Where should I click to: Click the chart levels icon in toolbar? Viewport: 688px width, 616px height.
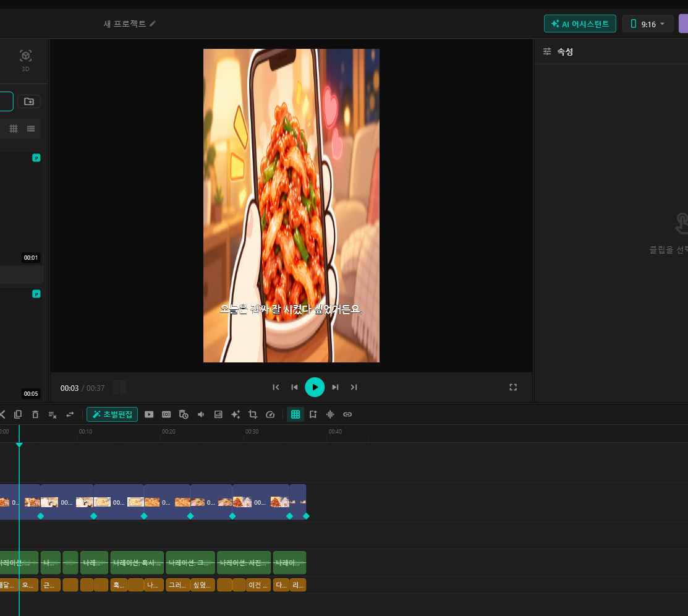(218, 414)
